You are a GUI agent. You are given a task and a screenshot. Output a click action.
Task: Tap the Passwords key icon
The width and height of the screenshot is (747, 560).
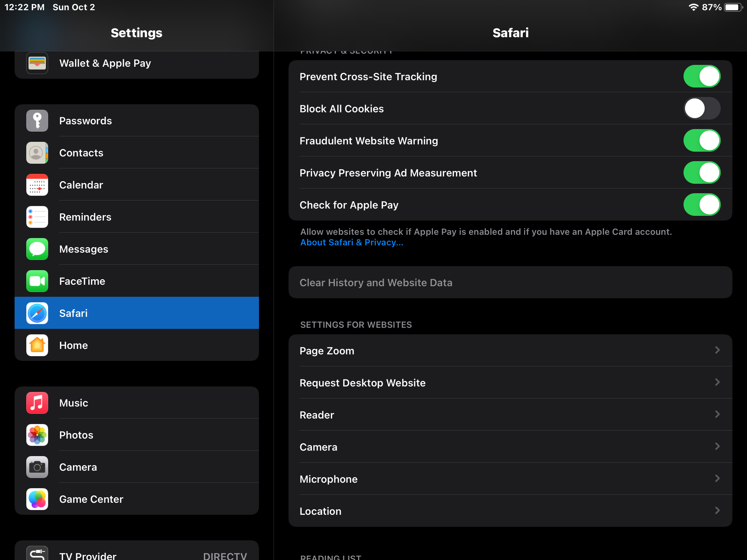[37, 121]
